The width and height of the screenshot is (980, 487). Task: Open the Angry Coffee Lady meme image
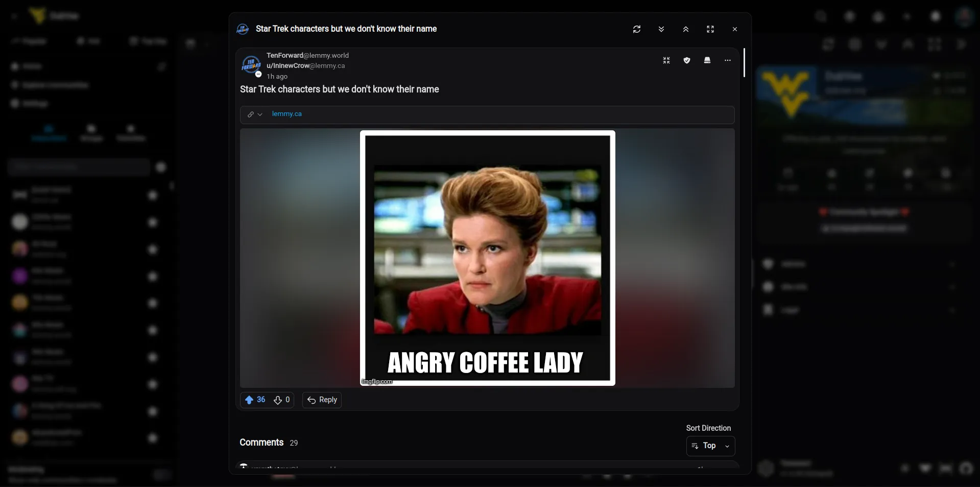point(488,258)
